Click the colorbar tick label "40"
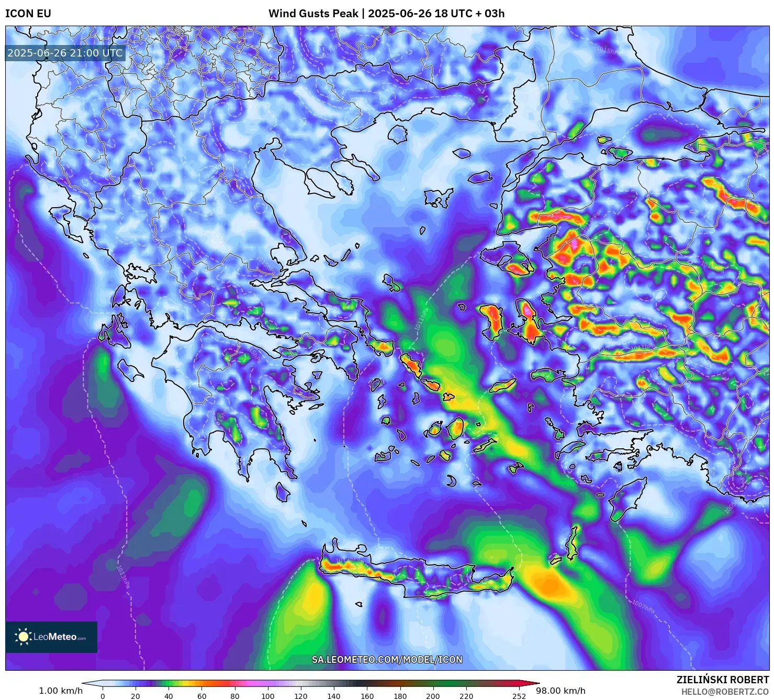Screen dimensions: 774x700 (169, 696)
